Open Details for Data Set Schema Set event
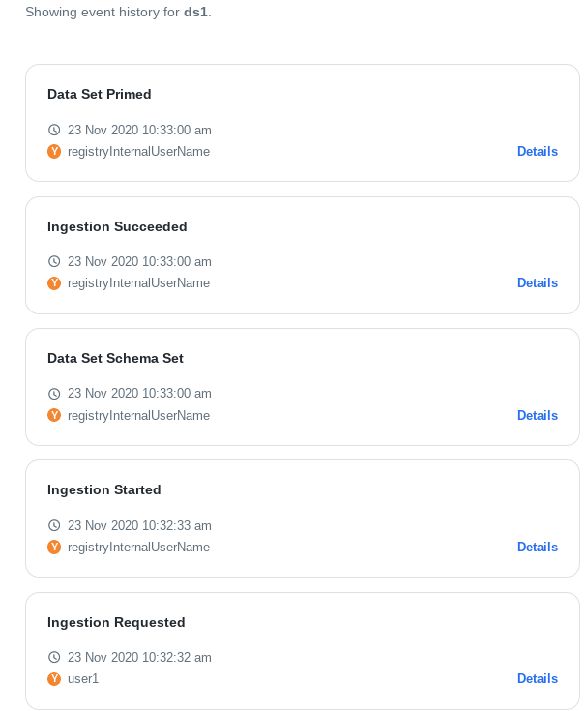Screen dimensions: 588x711 537,415
